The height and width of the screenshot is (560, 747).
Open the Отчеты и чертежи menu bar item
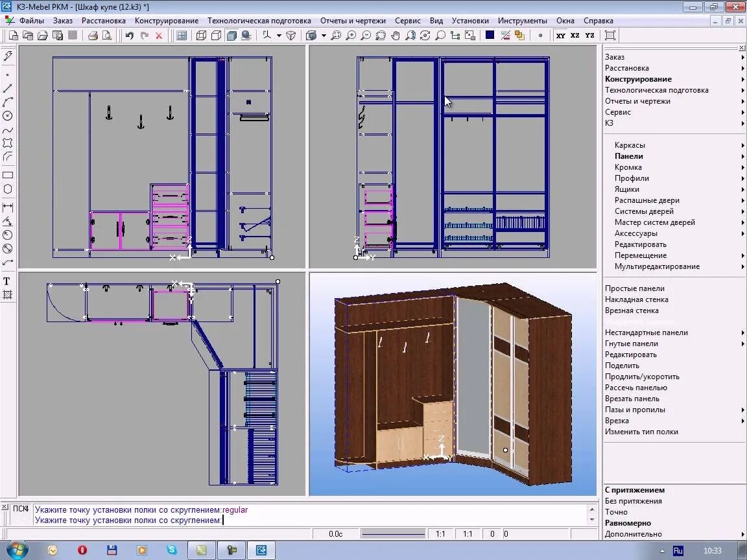tap(353, 21)
